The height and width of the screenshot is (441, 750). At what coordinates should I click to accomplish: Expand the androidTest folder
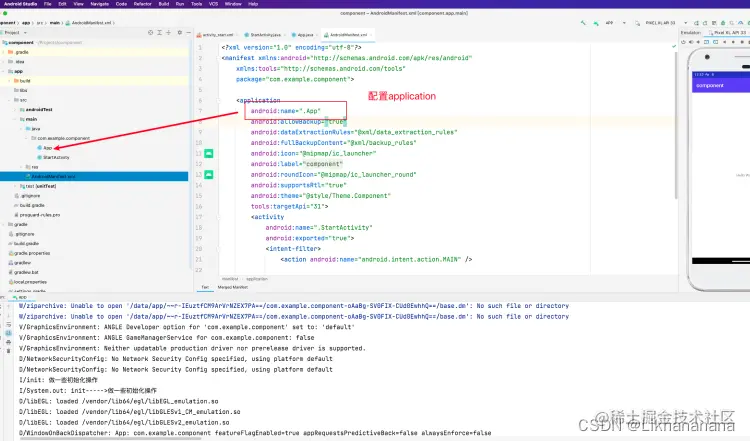click(x=16, y=110)
